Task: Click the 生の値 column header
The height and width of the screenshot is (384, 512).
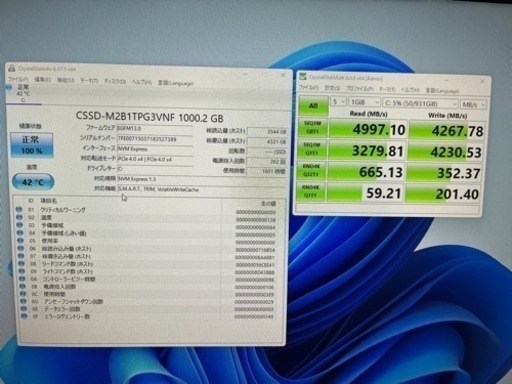Action: click(268, 203)
